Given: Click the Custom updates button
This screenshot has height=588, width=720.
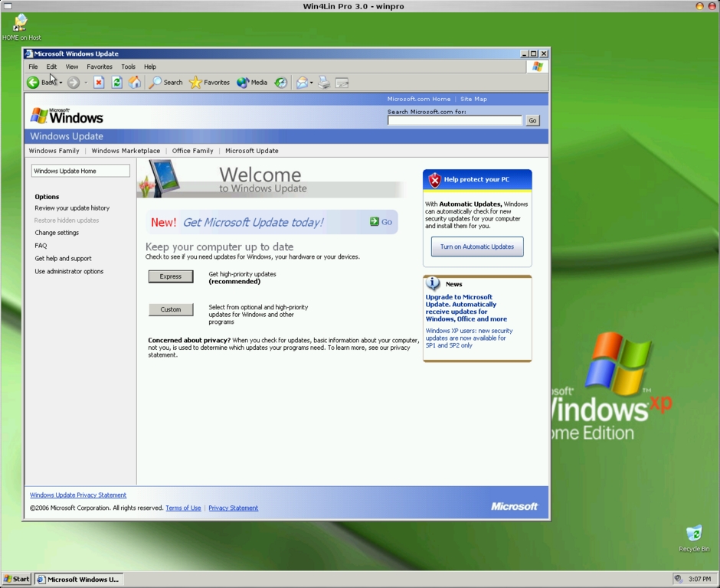Looking at the screenshot, I should [171, 309].
